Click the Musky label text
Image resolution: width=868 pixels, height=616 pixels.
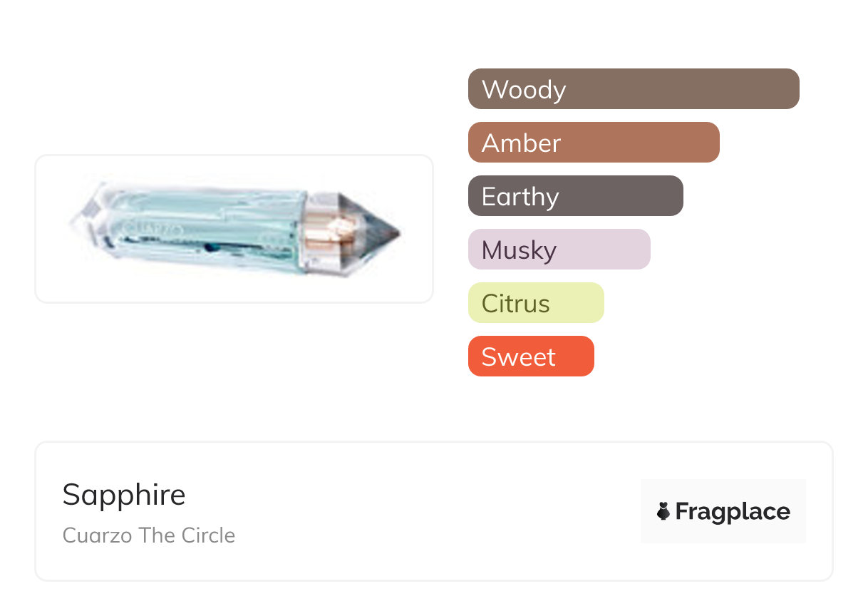pos(519,250)
